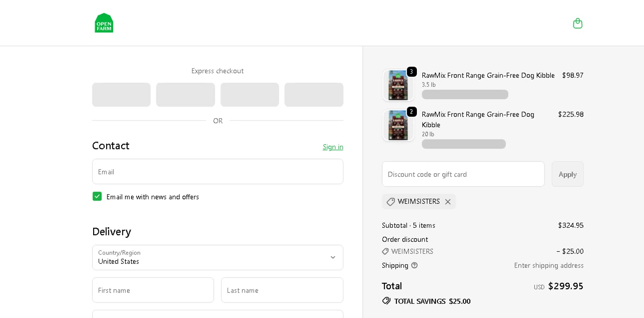Open the shopping bag cart icon

click(x=577, y=23)
